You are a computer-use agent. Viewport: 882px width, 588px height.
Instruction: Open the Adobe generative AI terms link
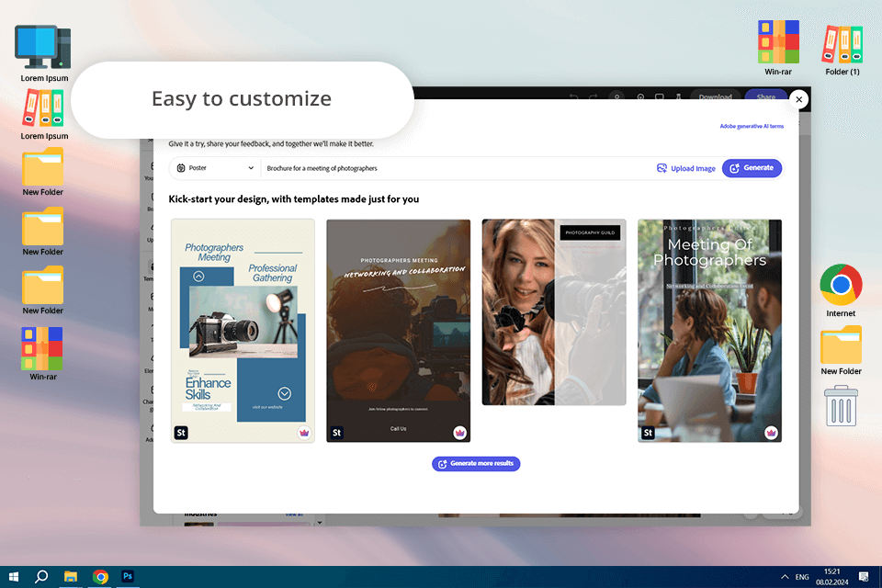point(752,126)
